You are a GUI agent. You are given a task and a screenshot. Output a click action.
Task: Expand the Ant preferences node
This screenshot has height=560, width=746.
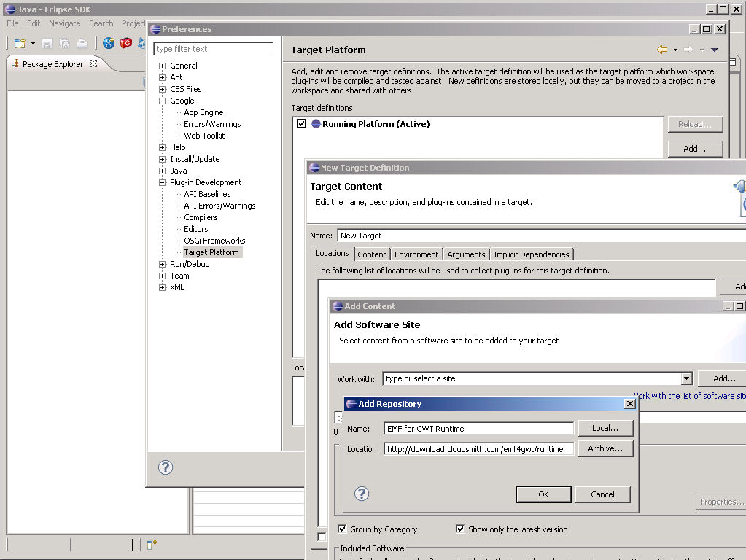click(162, 77)
